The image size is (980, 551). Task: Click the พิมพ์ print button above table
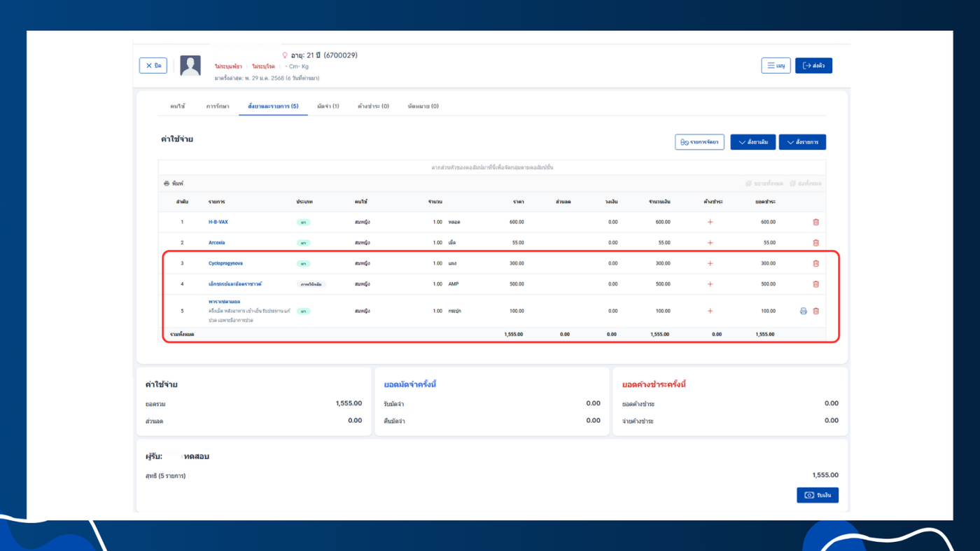coord(174,183)
